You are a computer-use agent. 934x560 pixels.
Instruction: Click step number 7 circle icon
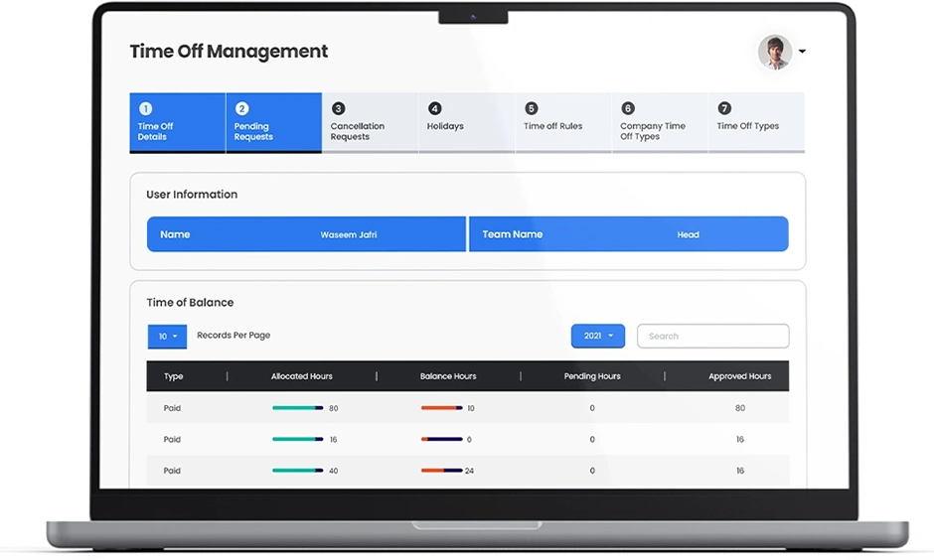pos(724,108)
